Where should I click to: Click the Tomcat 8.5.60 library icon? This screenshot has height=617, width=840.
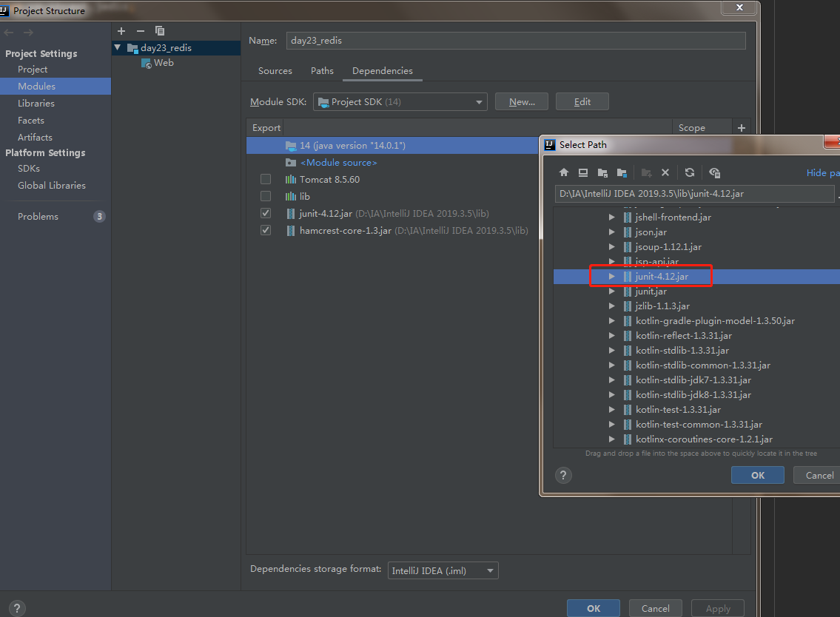pyautogui.click(x=290, y=180)
